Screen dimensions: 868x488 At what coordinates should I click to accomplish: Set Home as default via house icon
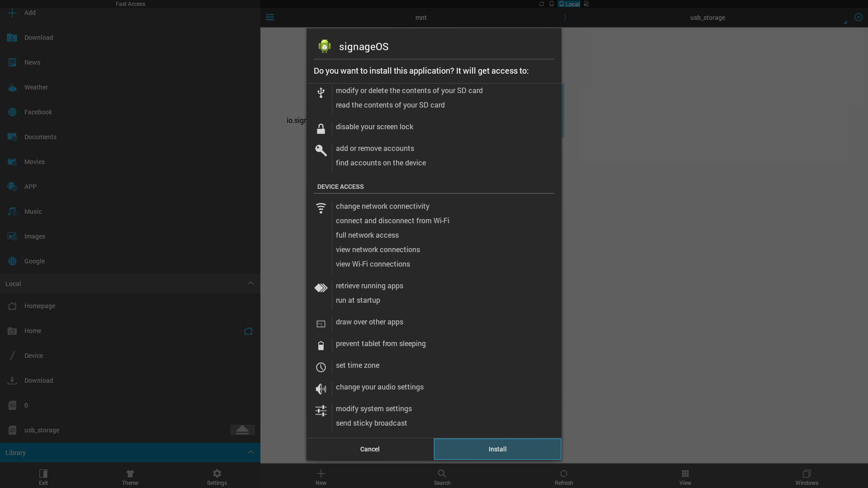[248, 331]
